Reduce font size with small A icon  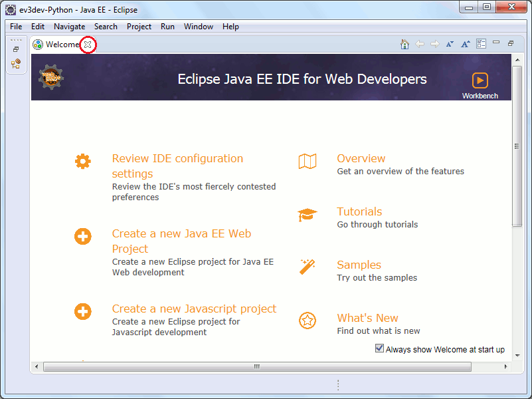click(x=450, y=44)
